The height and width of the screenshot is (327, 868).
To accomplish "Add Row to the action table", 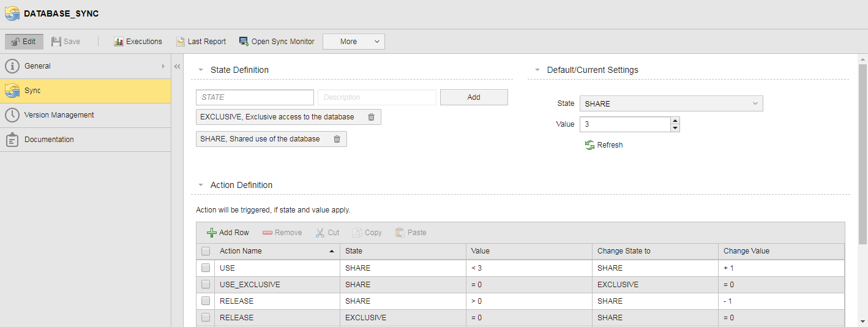I will point(228,233).
